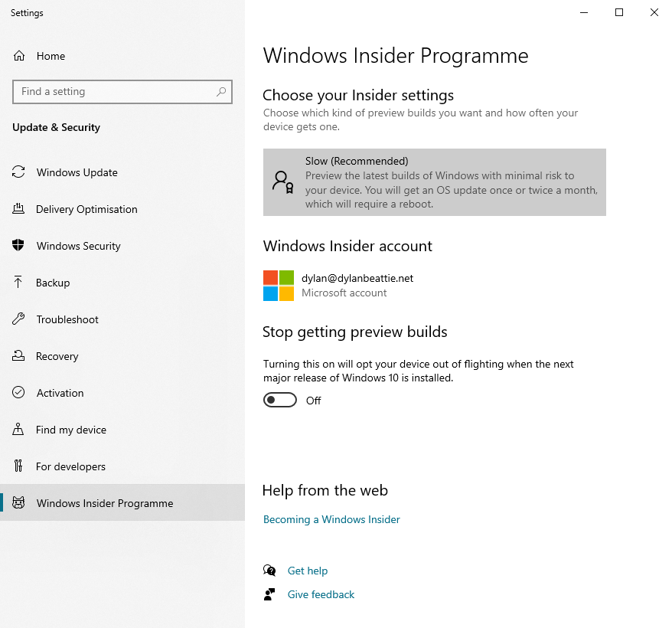The image size is (672, 628).
Task: Select Backup in the sidebar
Action: [122, 283]
